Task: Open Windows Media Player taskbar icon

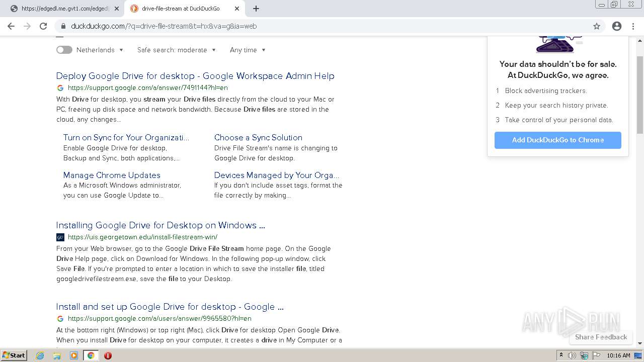Action: coord(74,355)
